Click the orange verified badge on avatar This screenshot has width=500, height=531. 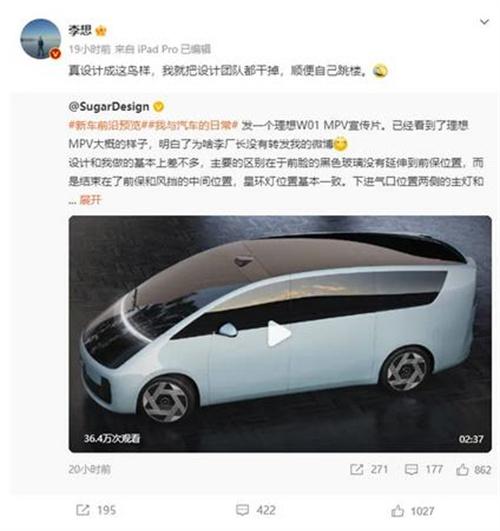[x=55, y=54]
